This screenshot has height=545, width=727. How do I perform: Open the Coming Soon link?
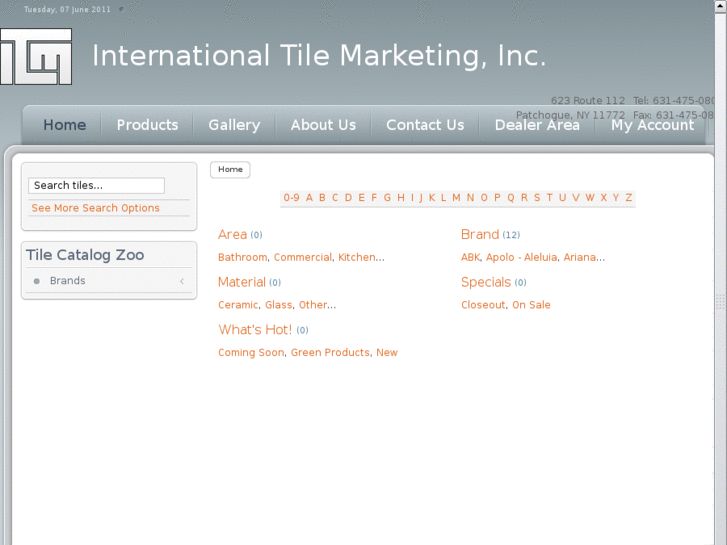click(x=251, y=353)
